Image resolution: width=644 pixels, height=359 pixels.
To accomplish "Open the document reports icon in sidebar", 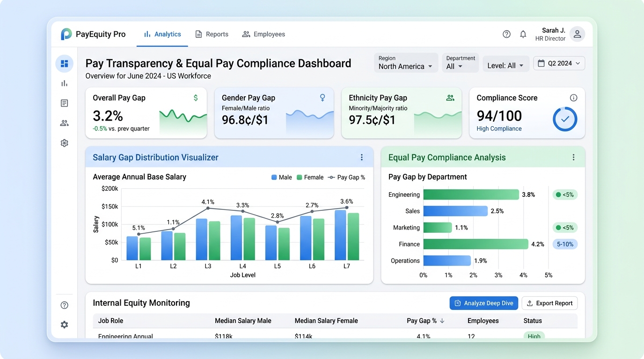I will [64, 103].
